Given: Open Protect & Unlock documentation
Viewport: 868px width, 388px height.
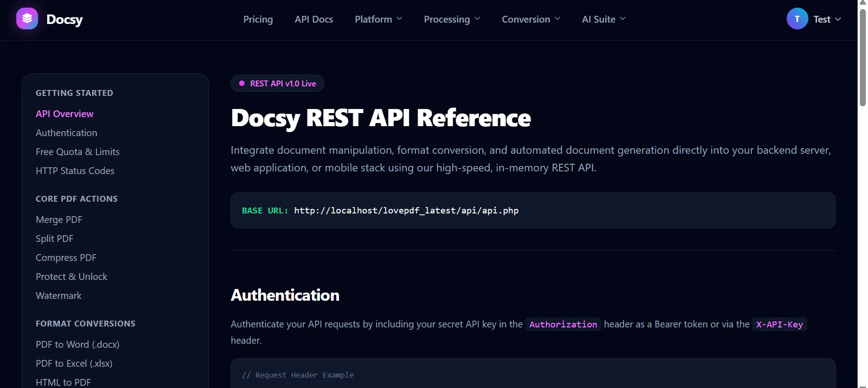Looking at the screenshot, I should pos(71,277).
